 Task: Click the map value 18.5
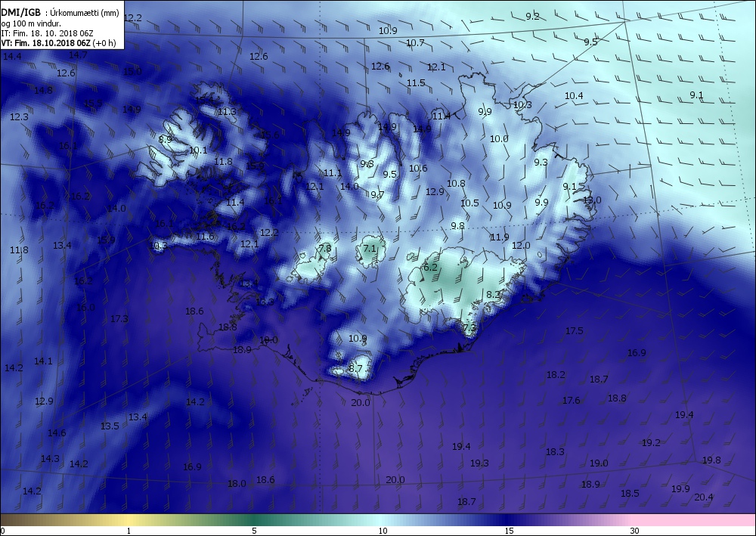tap(630, 493)
